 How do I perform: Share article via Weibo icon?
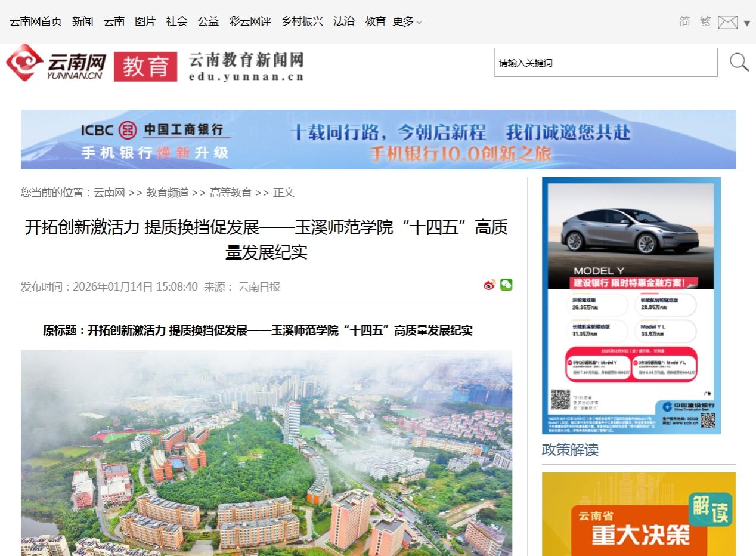coord(489,285)
